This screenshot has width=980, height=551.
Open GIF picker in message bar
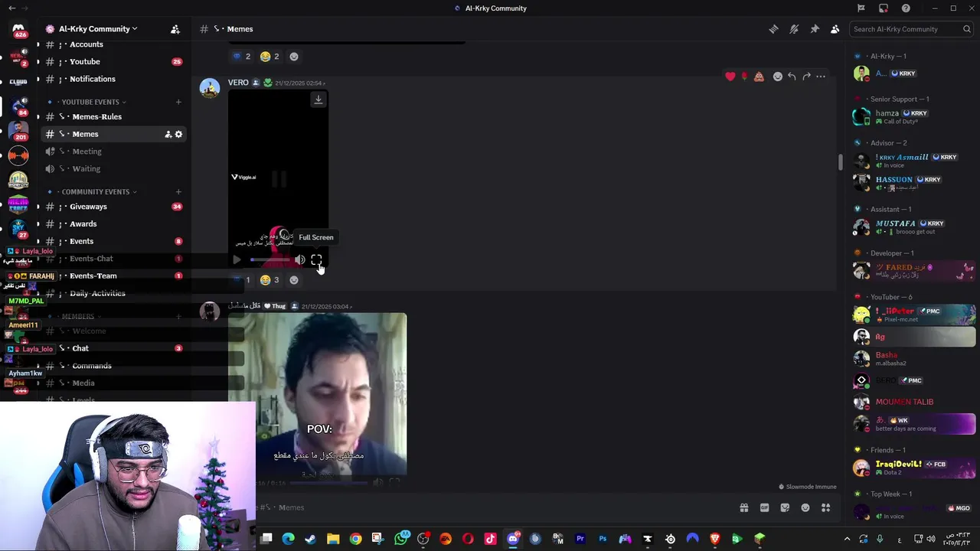click(764, 507)
